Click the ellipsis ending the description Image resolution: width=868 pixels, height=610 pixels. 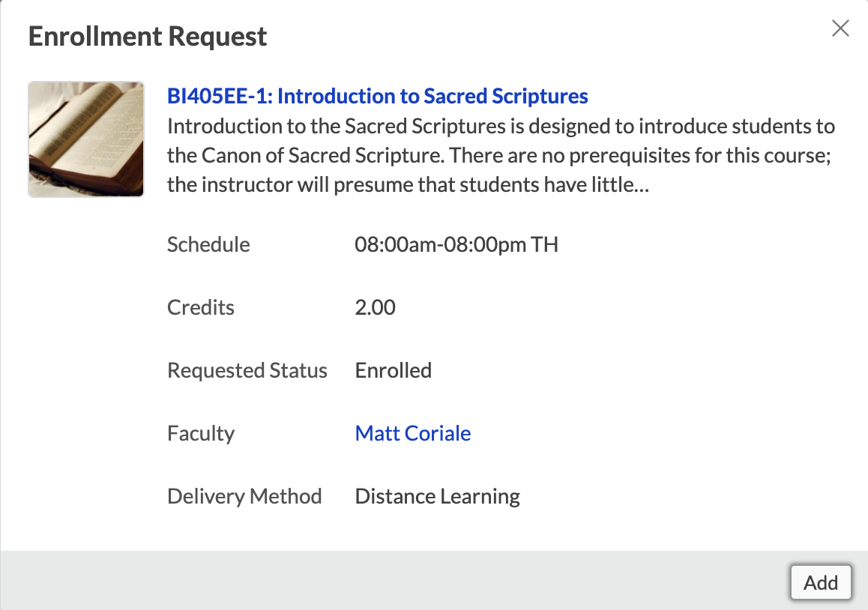641,185
